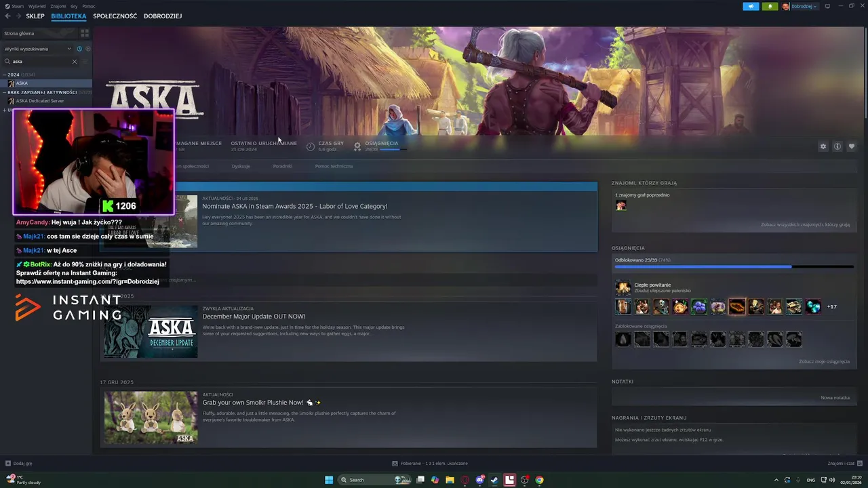
Task: Click Zobacz moje osiągnięcia link
Action: coord(824,361)
